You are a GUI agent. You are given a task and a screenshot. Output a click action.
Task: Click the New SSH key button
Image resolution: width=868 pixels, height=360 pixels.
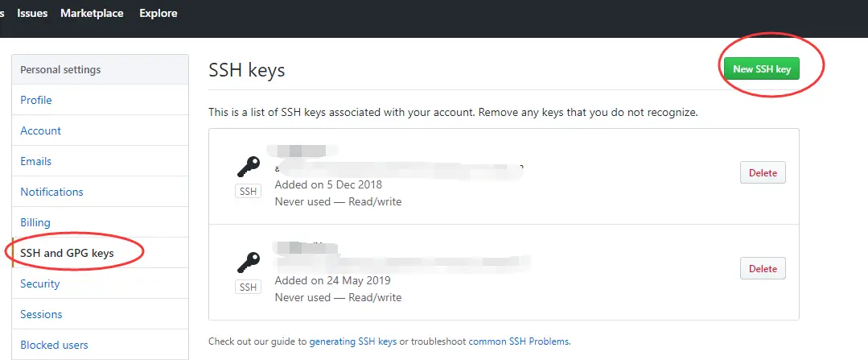(x=762, y=68)
